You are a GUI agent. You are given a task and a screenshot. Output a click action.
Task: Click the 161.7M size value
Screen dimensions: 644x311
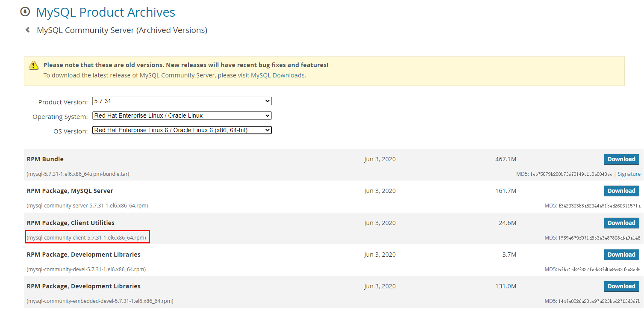(x=506, y=191)
